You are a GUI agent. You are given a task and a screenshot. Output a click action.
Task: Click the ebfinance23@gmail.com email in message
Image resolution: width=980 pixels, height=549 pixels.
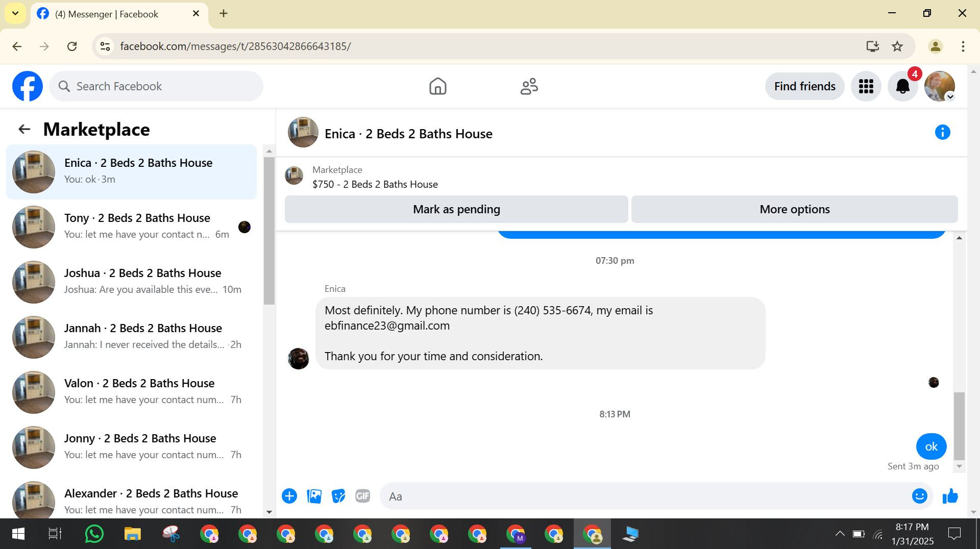coord(387,326)
